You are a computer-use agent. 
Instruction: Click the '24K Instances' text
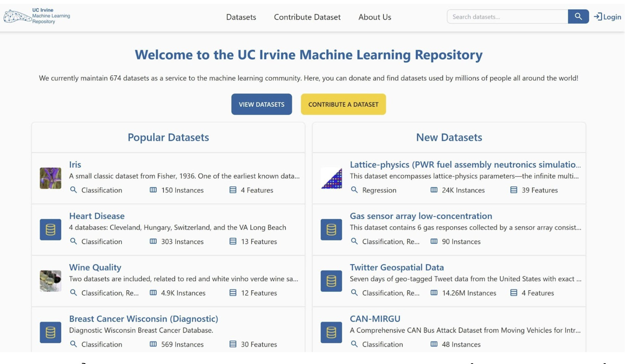click(463, 190)
